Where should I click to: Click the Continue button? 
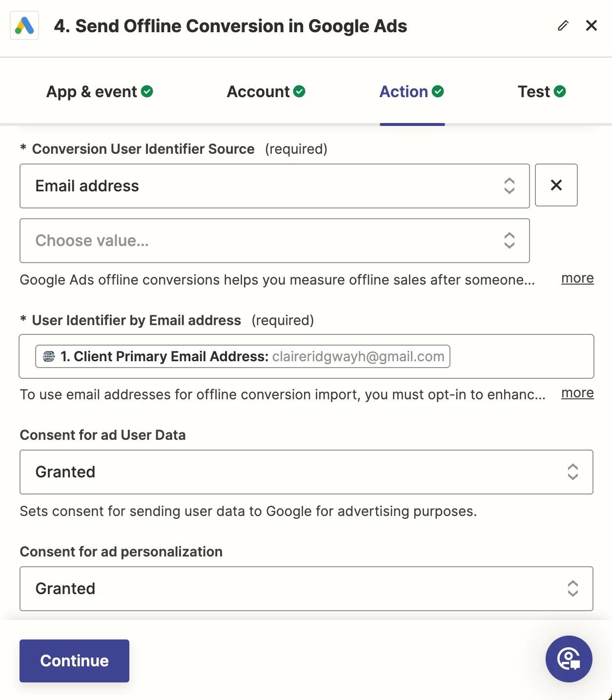point(74,661)
